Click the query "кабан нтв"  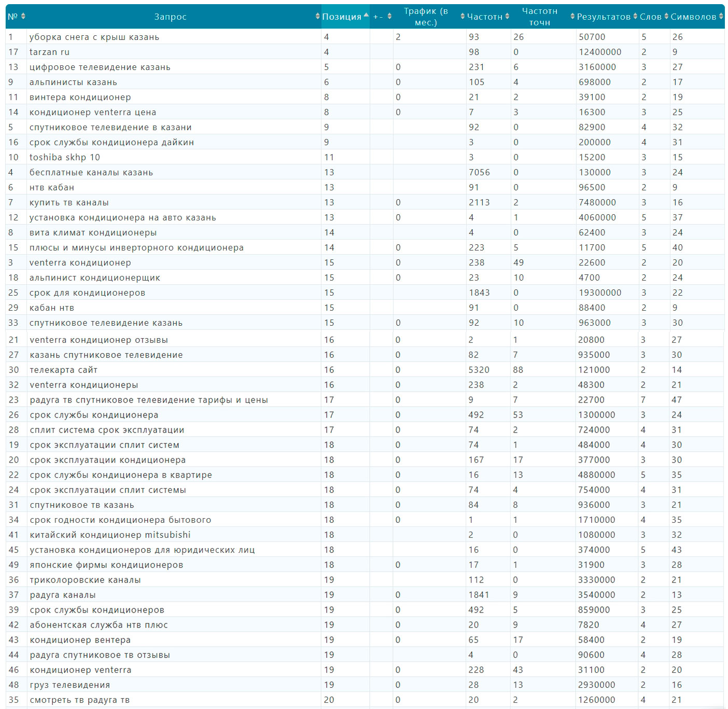[x=52, y=308]
